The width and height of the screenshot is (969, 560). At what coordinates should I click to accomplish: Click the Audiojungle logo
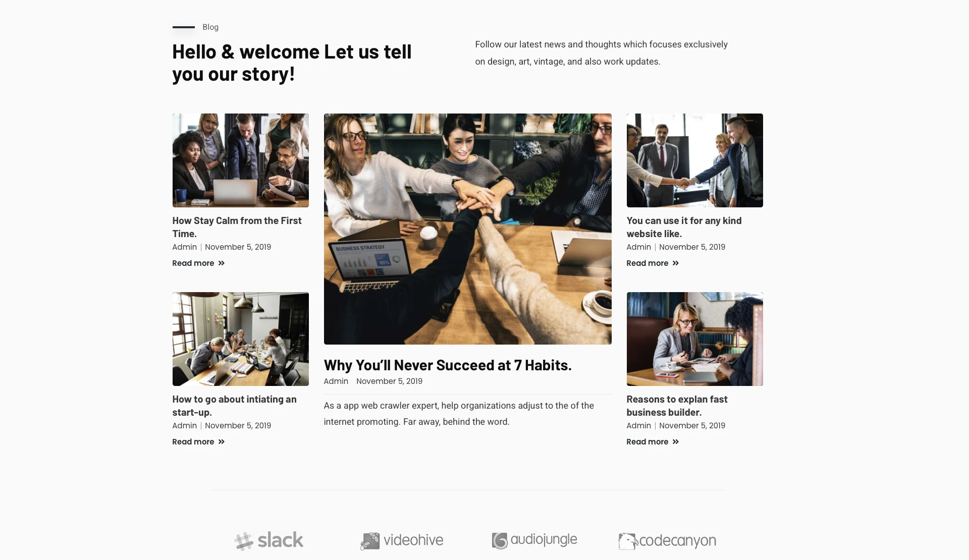534,540
